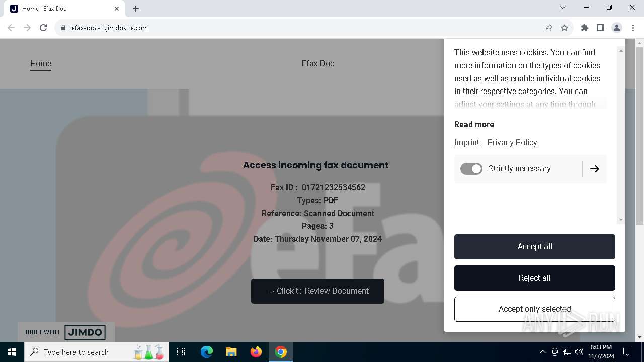Select the Home | Efax Doc tab
The height and width of the screenshot is (362, 644).
tap(65, 9)
